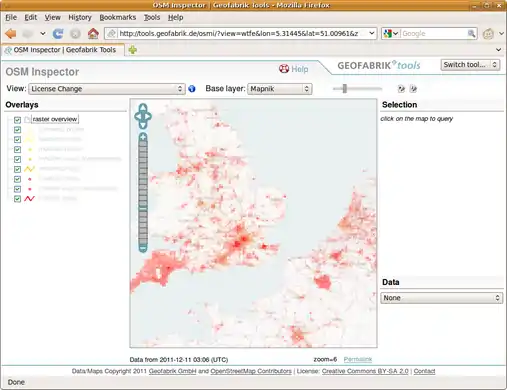Uncheck the raster overview overlay checkbox

[17, 120]
